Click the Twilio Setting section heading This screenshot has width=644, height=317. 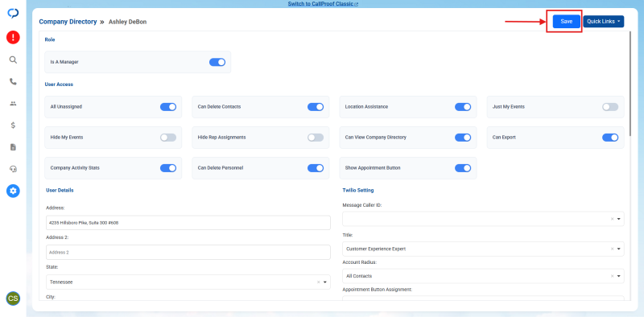(x=357, y=190)
